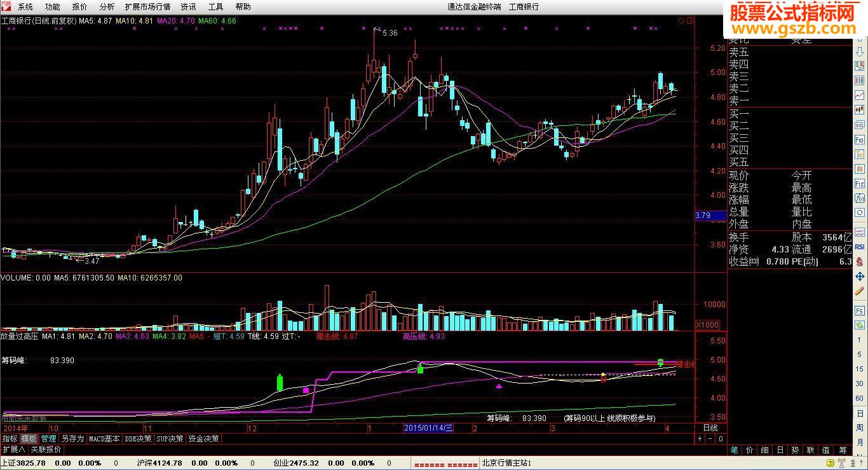Viewport: 868px width, 470px height.
Task: Open the checklist report icon in right toolbar
Action: 860,66
